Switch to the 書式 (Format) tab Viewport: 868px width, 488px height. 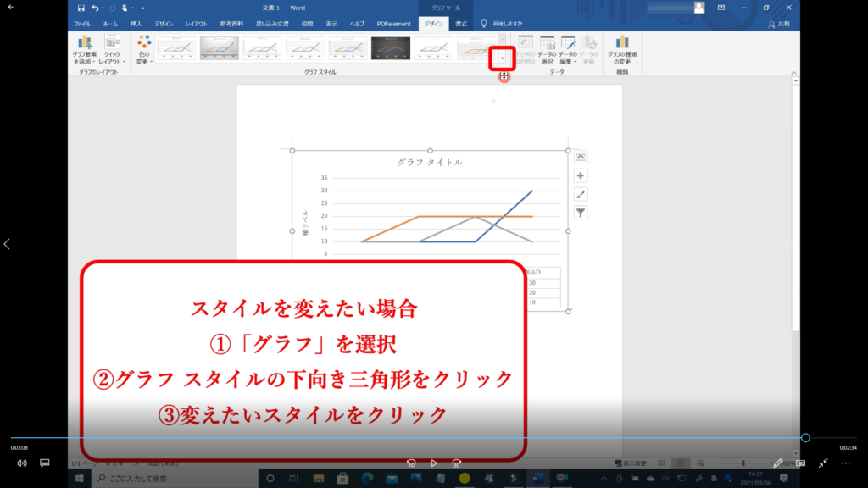click(461, 24)
